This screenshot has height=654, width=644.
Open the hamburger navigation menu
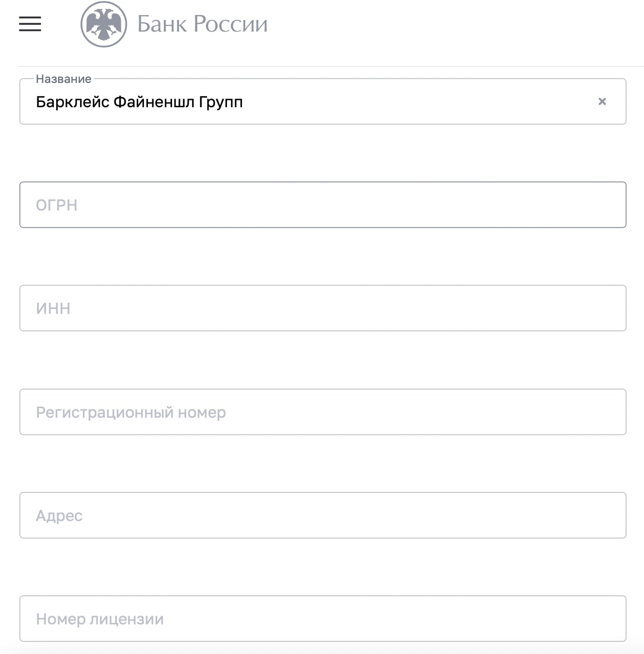(30, 24)
